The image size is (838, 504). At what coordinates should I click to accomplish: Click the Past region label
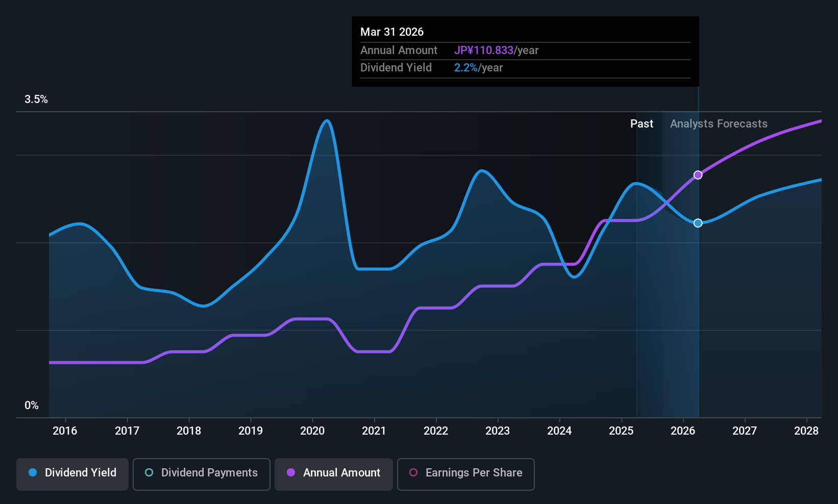coord(642,124)
